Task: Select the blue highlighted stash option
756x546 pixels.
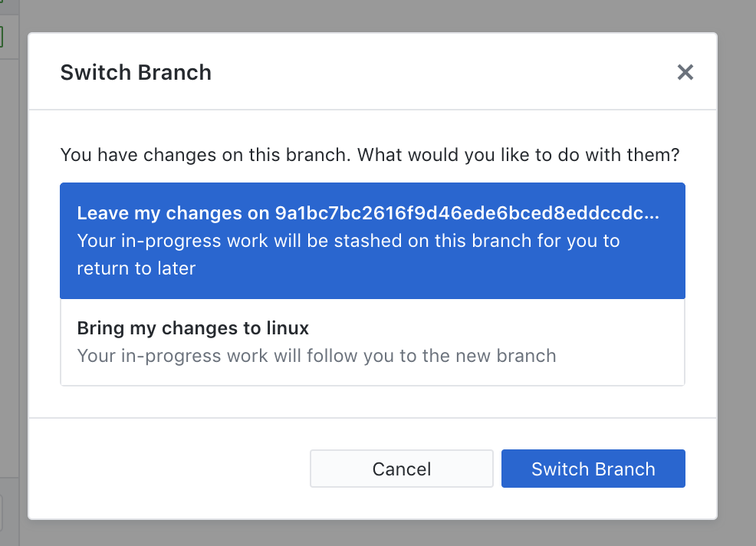Action: 372,240
